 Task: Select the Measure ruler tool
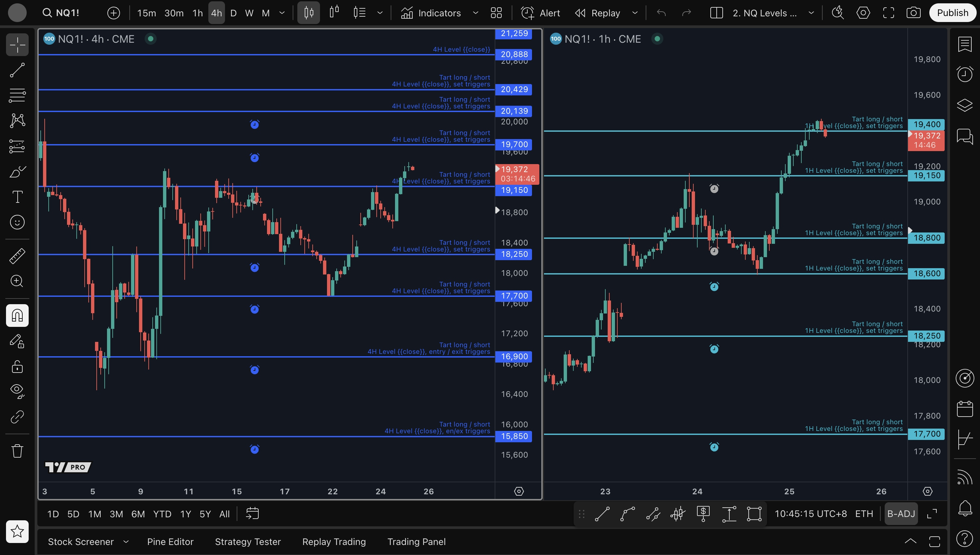[17, 256]
